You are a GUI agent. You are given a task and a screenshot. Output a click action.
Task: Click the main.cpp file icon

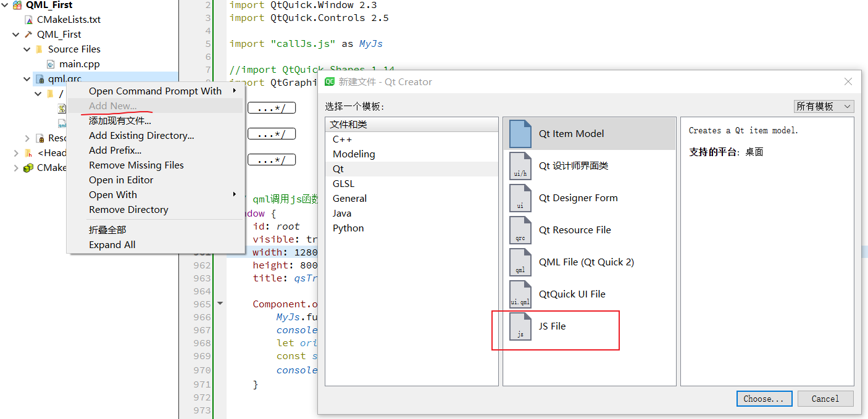pyautogui.click(x=51, y=64)
